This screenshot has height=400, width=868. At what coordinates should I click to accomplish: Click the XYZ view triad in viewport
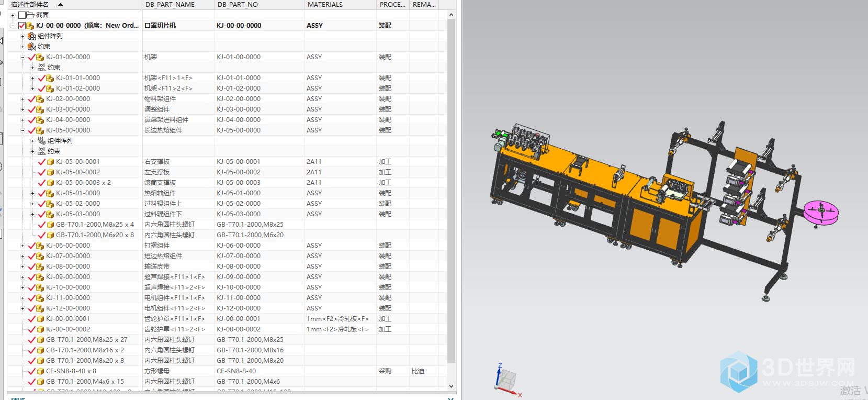507,381
